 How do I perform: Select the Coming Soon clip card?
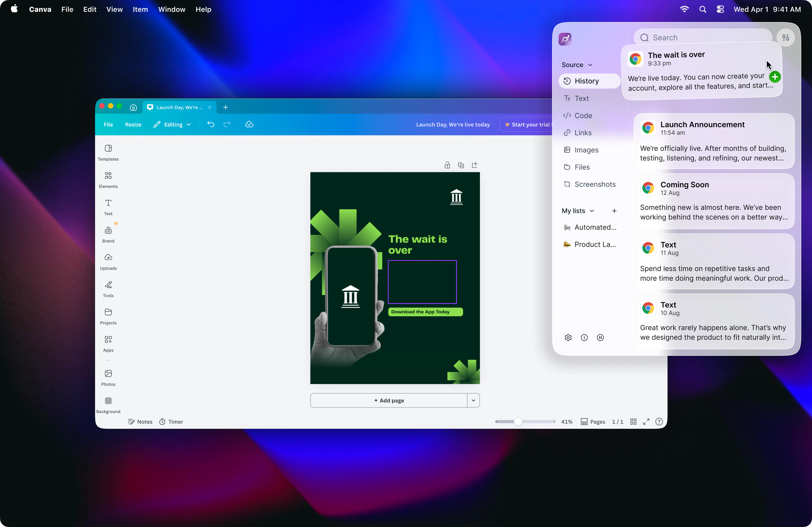714,201
